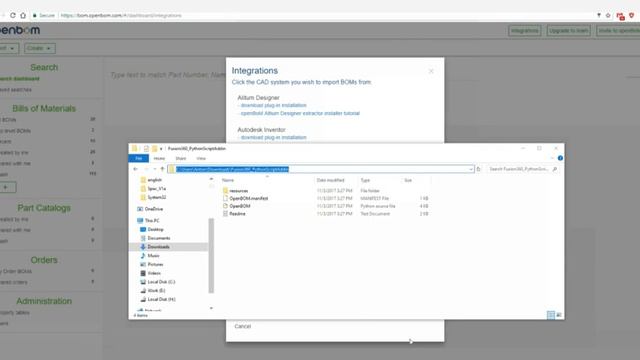640x360 pixels.
Task: Open Music in navigation pane
Action: (153, 256)
